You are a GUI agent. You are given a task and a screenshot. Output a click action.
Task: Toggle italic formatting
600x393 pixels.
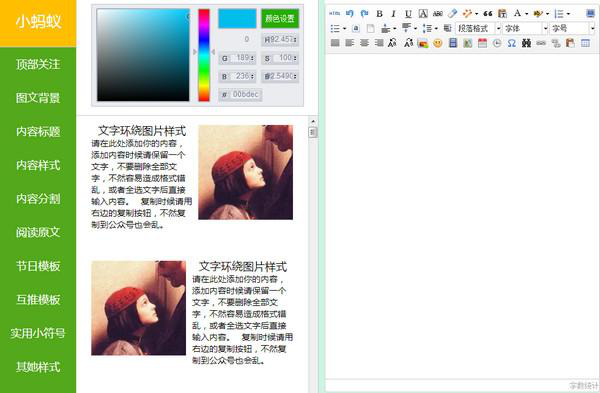point(393,14)
